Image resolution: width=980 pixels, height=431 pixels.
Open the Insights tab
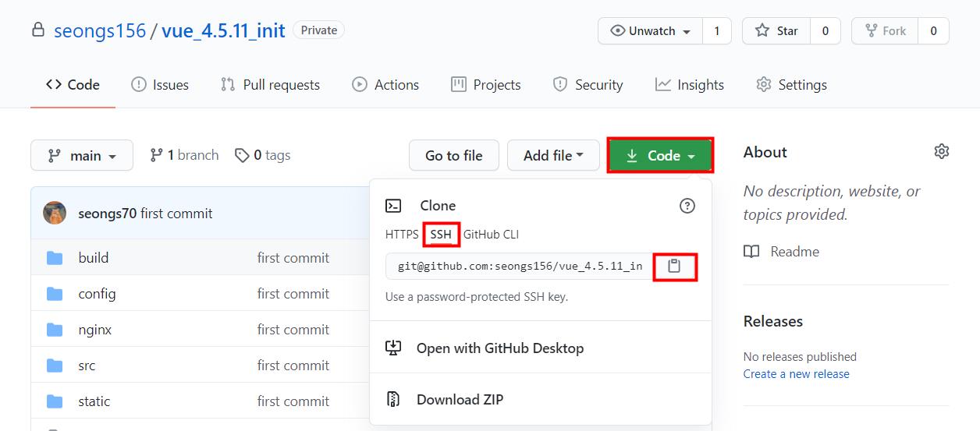tap(690, 85)
